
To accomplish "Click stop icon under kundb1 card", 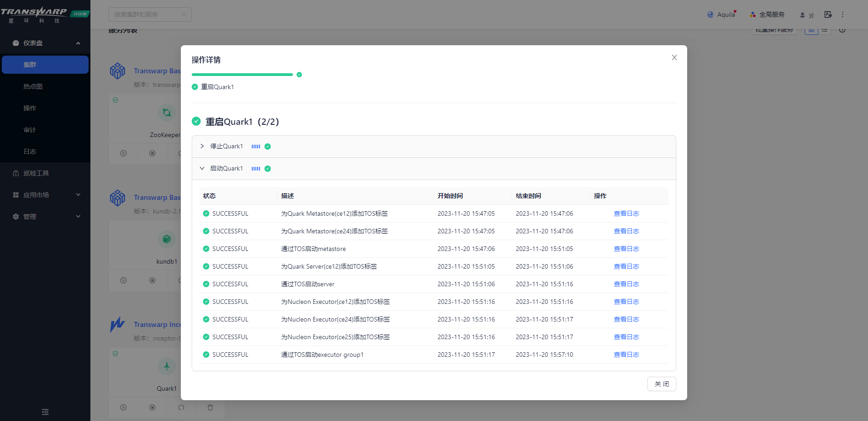I will click(x=152, y=280).
